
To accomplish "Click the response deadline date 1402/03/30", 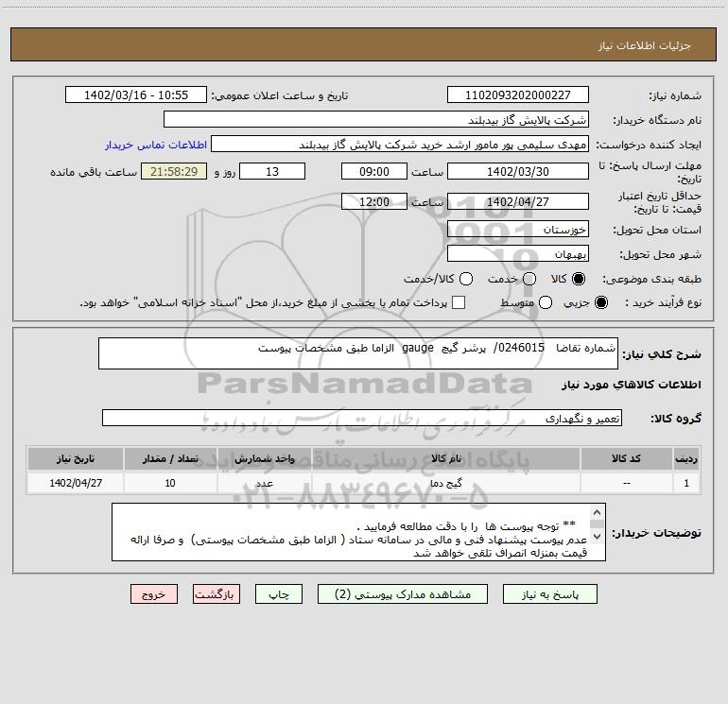I will click(x=518, y=171).
